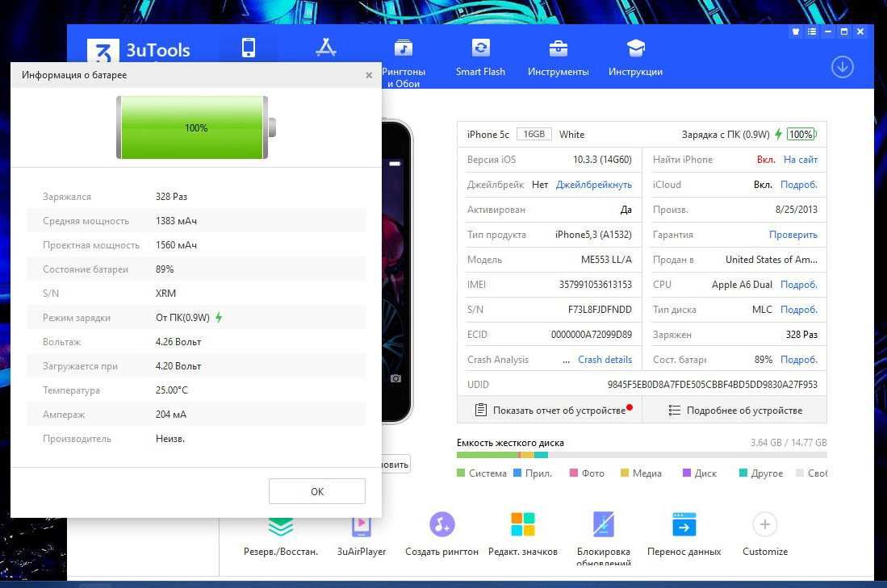The height and width of the screenshot is (588, 887).
Task: Click the Диск purple legend swatch
Action: [687, 473]
